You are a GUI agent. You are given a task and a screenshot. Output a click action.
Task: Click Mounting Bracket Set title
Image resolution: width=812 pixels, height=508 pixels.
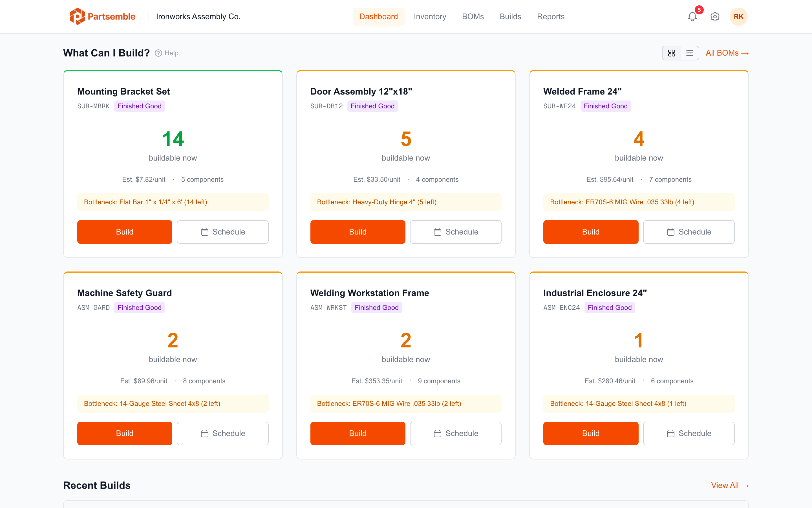[123, 91]
